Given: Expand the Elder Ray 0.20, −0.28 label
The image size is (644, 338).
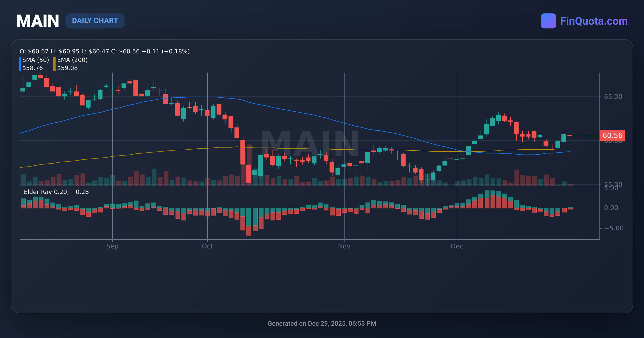Looking at the screenshot, I should point(56,192).
